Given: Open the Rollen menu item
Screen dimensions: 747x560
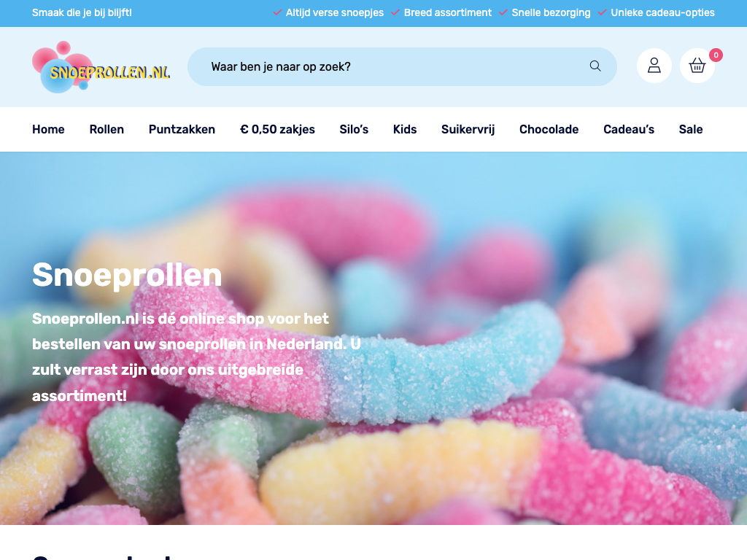Looking at the screenshot, I should tap(107, 130).
